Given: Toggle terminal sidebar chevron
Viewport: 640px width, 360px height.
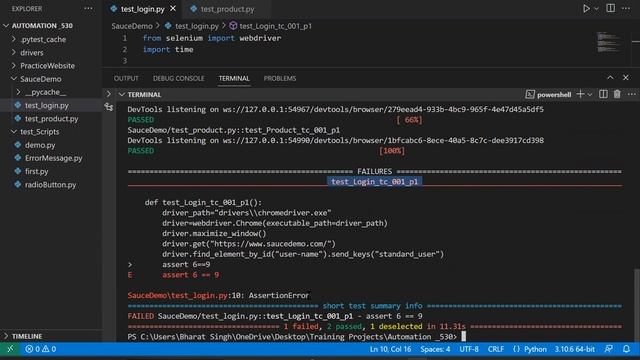Looking at the screenshot, I should coord(109,94).
